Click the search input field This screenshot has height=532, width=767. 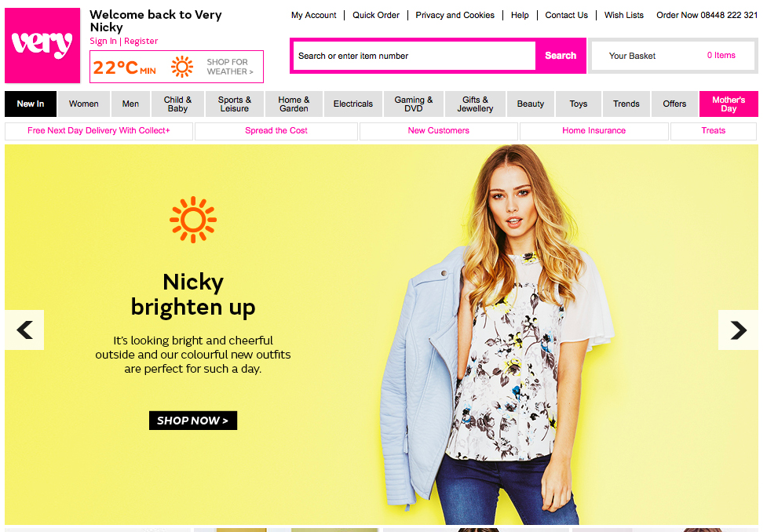click(415, 56)
